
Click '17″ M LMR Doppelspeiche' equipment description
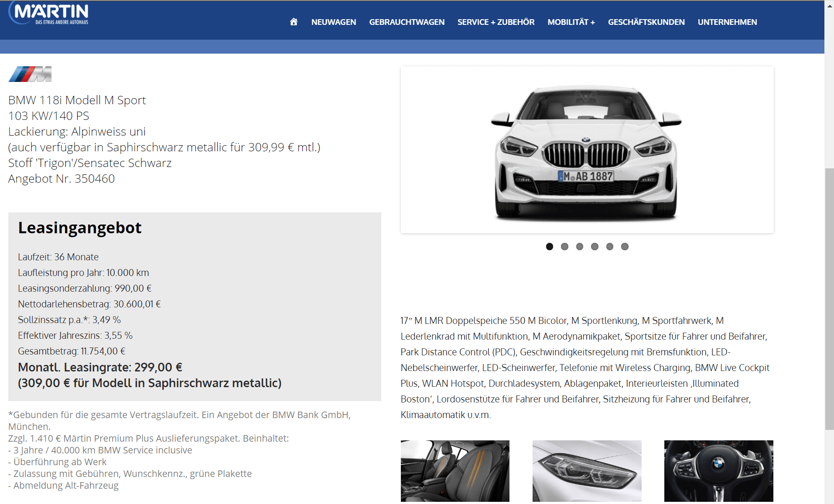point(585,368)
